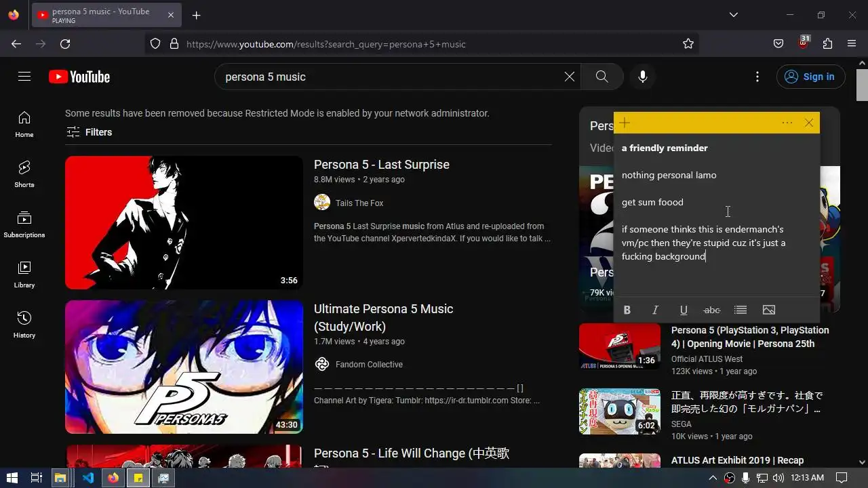Open Task View on the taskbar
The width and height of the screenshot is (868, 488).
[37, 478]
